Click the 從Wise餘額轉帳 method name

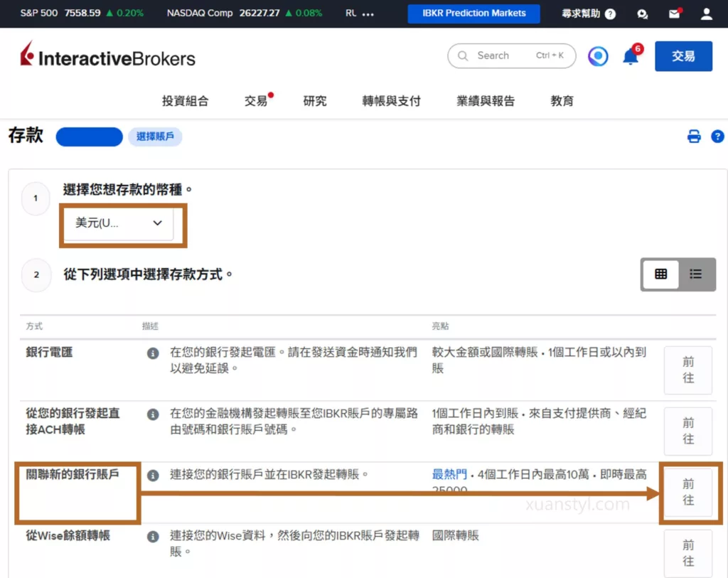(68, 536)
